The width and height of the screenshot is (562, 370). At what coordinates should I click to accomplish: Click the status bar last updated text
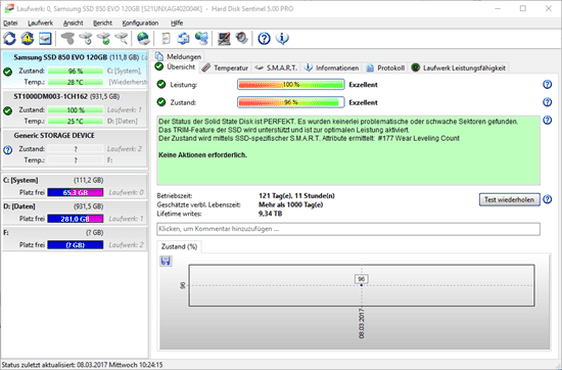(x=82, y=365)
